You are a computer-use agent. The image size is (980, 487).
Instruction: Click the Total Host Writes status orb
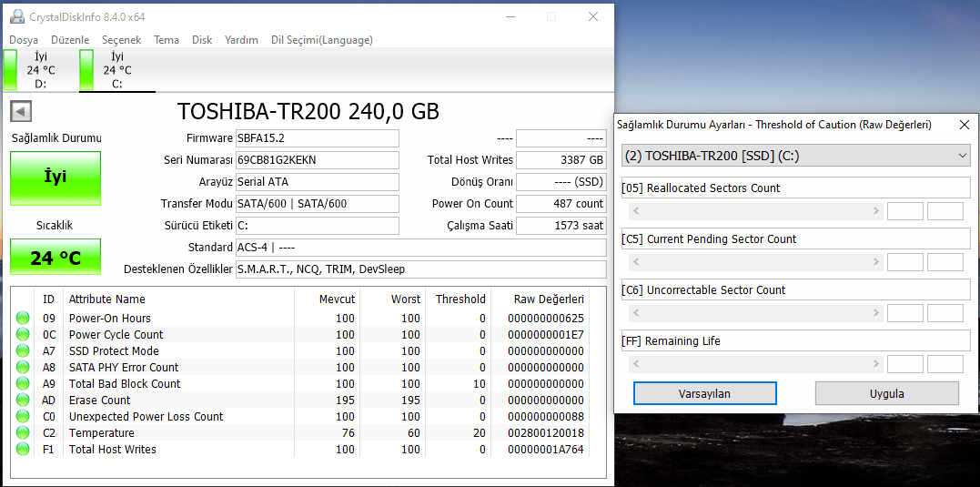[23, 450]
